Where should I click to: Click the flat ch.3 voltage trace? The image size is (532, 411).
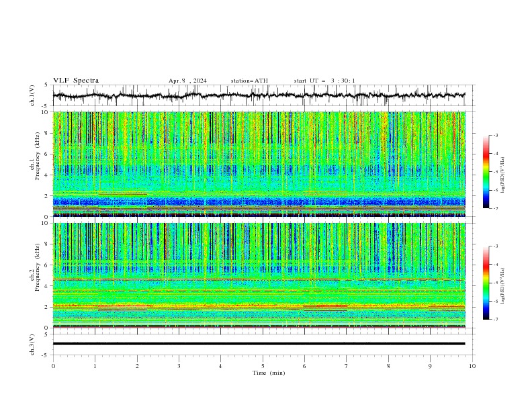click(x=259, y=344)
